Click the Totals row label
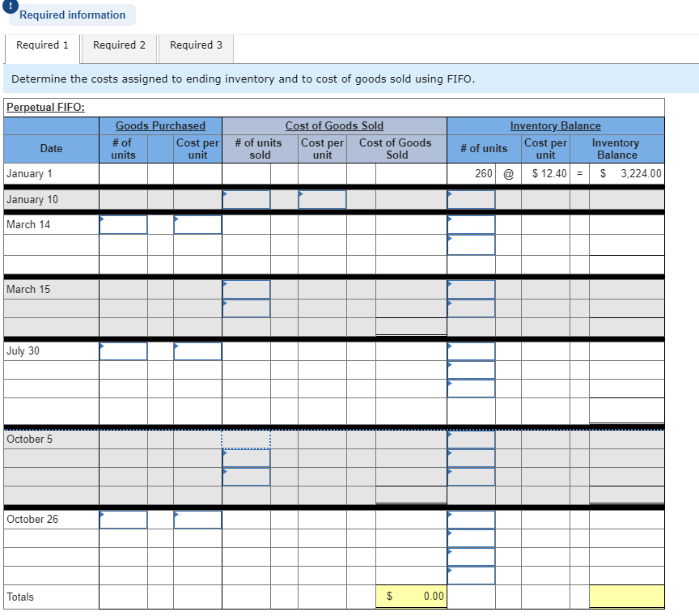699x616 pixels. [20, 597]
